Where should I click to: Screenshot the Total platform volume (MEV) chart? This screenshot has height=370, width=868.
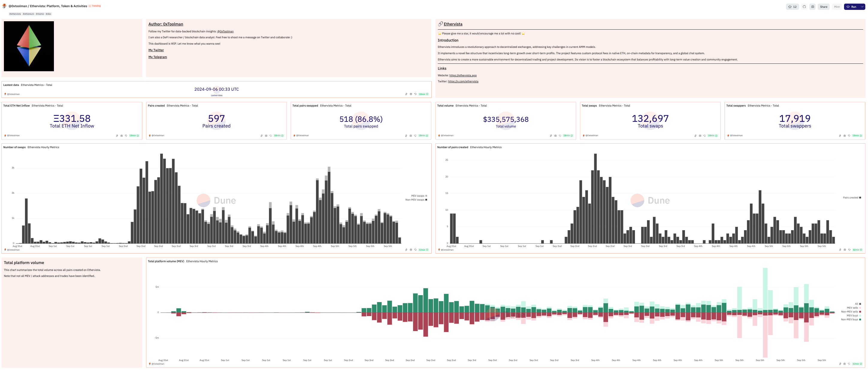point(844,364)
